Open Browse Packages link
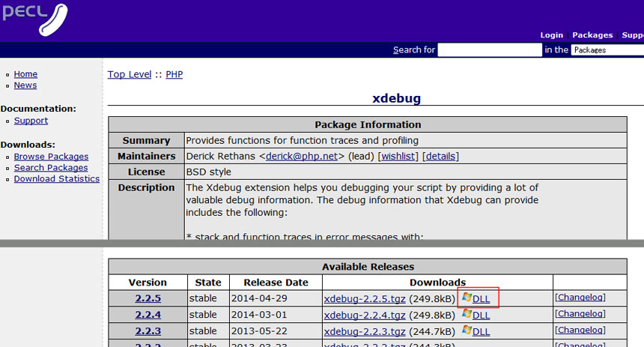This screenshot has width=644, height=347. (x=51, y=157)
